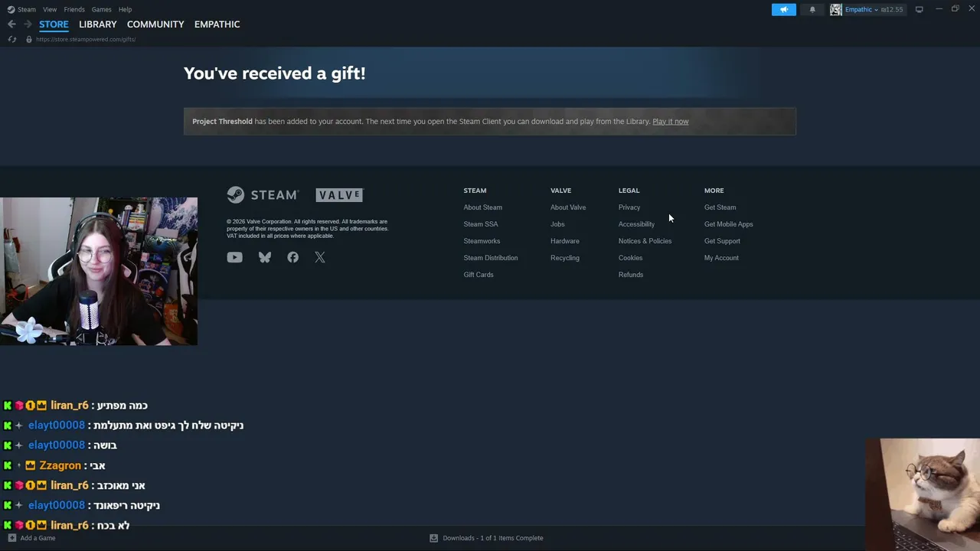Viewport: 980px width, 551px height.
Task: Open the Recycling footer link
Action: [x=565, y=258]
